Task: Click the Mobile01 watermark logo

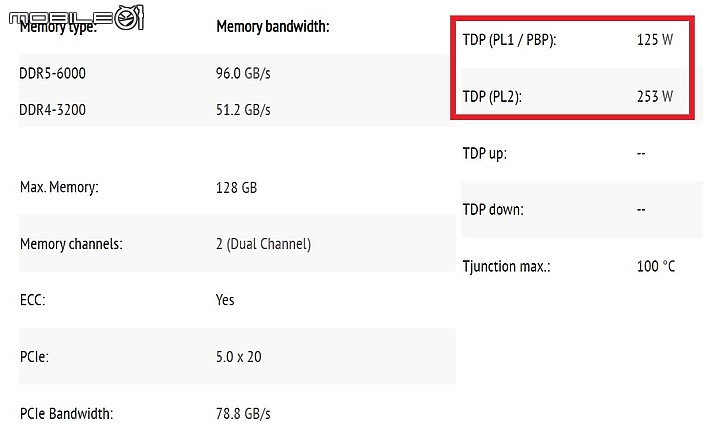Action: click(x=77, y=17)
